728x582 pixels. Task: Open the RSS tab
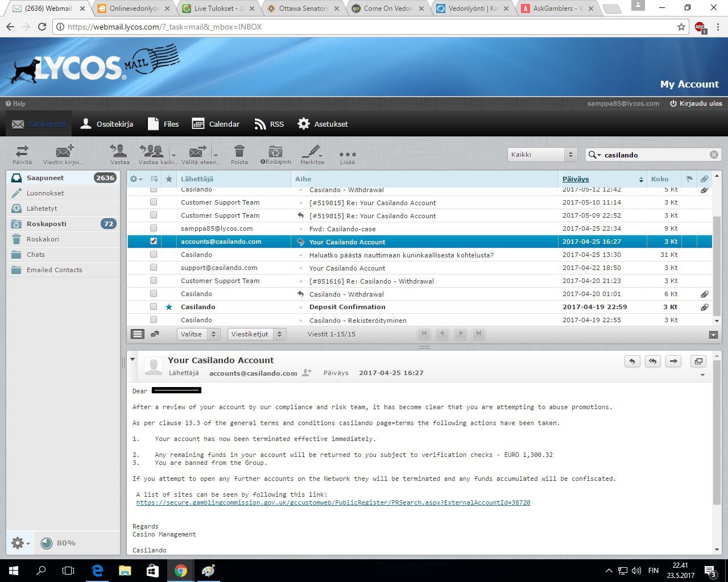point(269,124)
